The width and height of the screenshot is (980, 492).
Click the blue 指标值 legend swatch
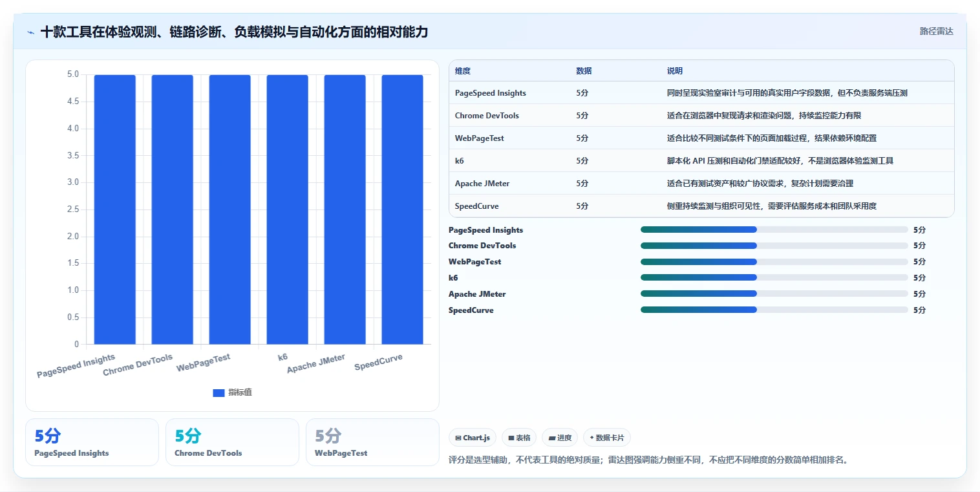click(218, 393)
